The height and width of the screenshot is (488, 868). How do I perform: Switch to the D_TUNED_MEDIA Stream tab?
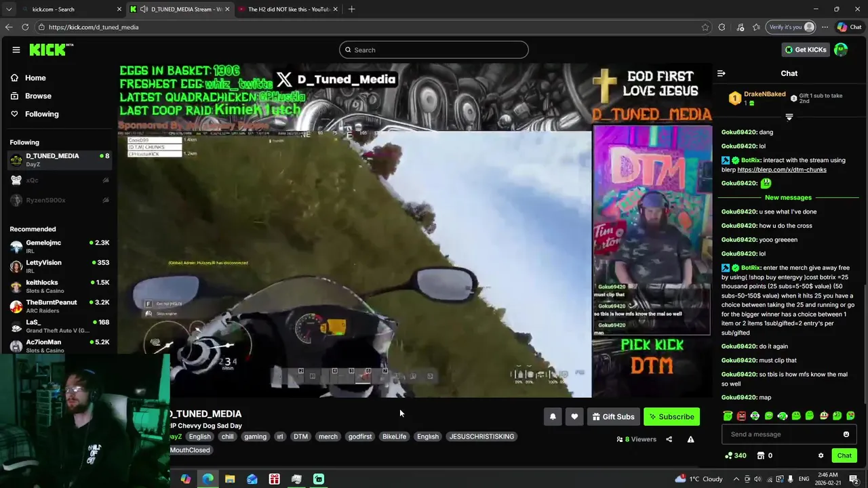(x=180, y=9)
